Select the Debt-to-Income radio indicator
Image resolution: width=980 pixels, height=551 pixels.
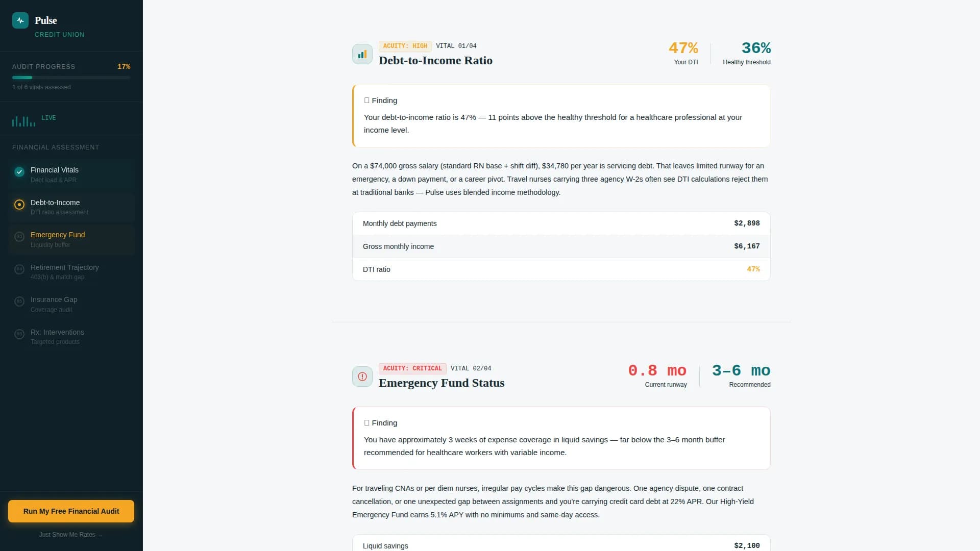point(19,205)
